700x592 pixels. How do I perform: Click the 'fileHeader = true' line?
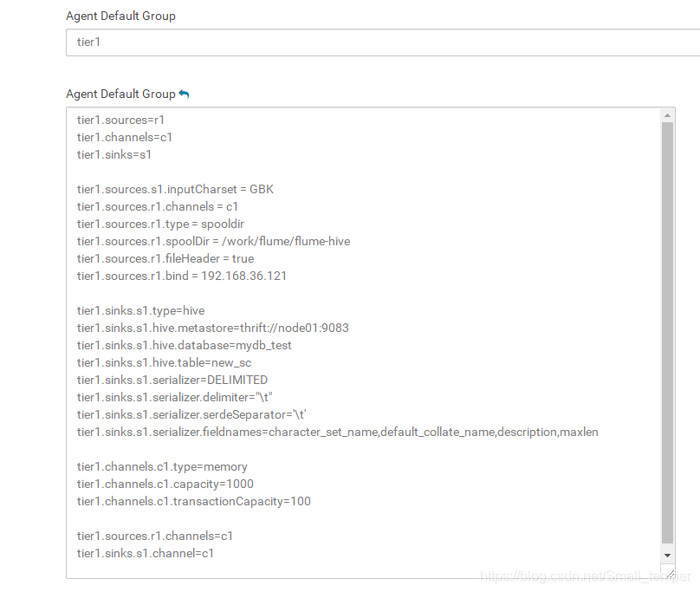tap(165, 259)
